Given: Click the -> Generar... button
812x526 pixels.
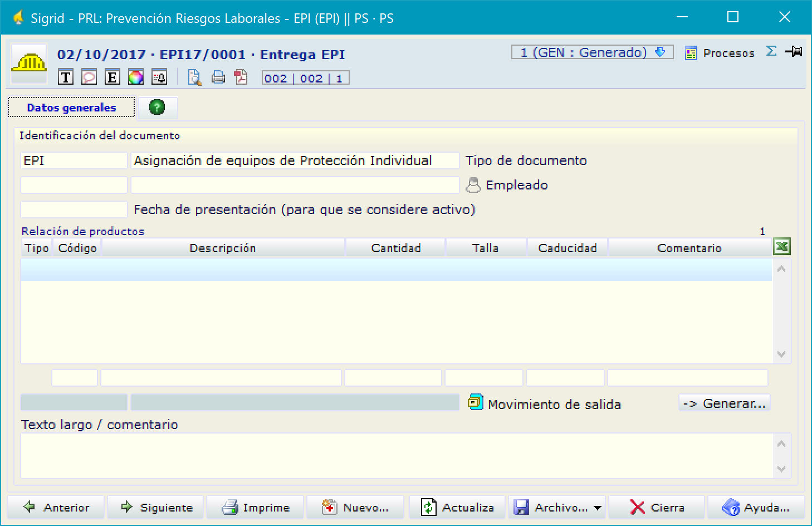Looking at the screenshot, I should 725,403.
